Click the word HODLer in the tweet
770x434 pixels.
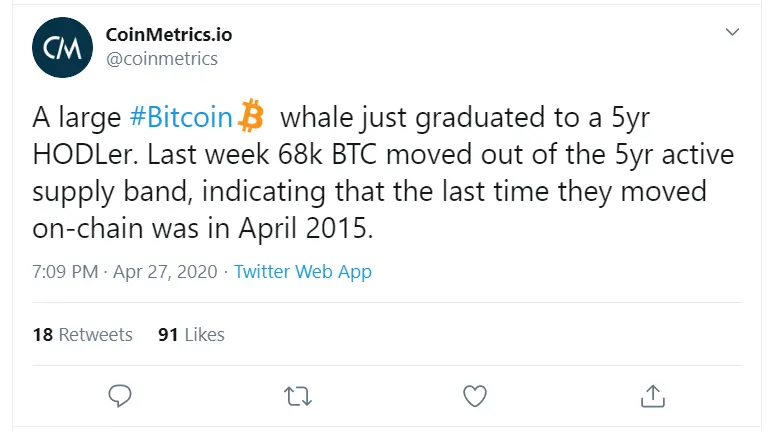pyautogui.click(x=87, y=154)
